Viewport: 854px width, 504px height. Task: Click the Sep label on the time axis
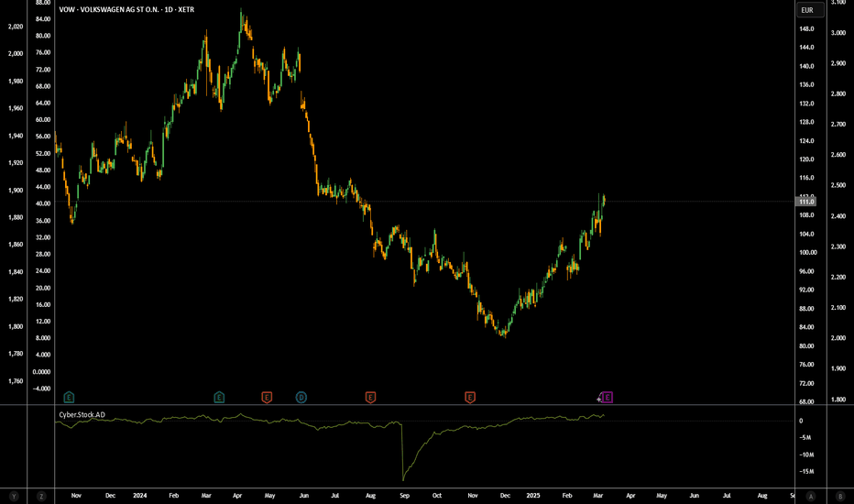coord(404,495)
